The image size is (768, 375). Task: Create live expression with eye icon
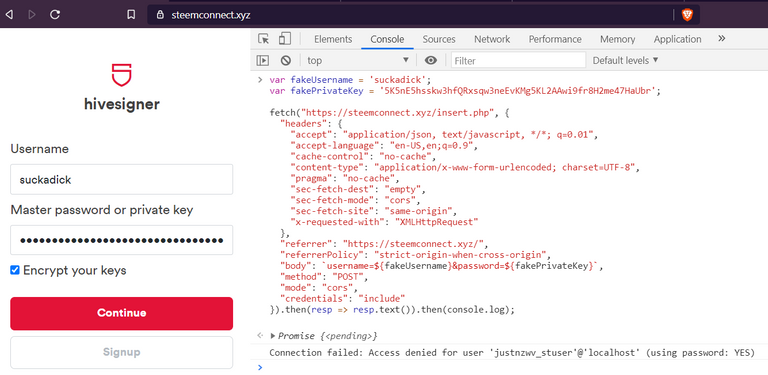click(x=431, y=61)
